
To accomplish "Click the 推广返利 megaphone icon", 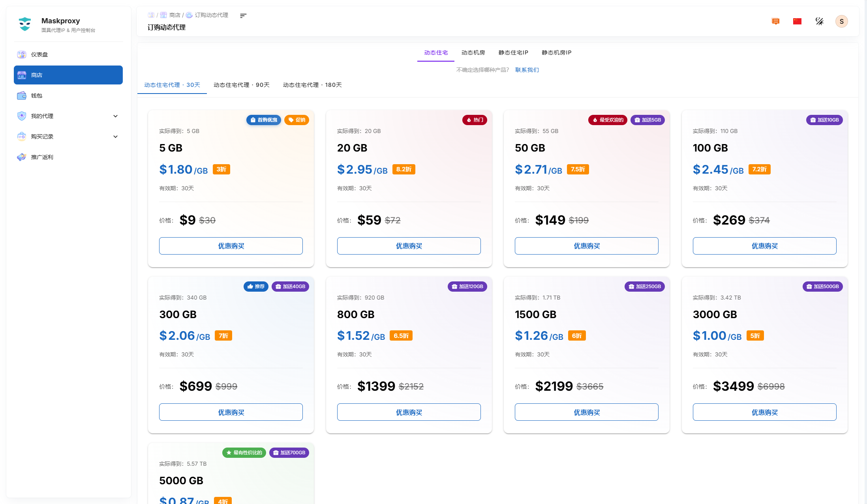I will pyautogui.click(x=22, y=157).
